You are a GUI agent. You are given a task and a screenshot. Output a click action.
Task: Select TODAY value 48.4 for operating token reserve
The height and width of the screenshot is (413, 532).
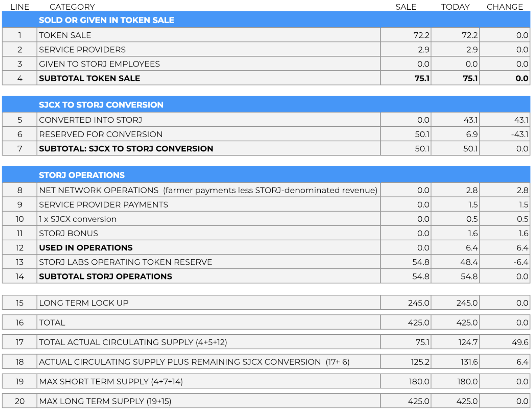tap(469, 262)
